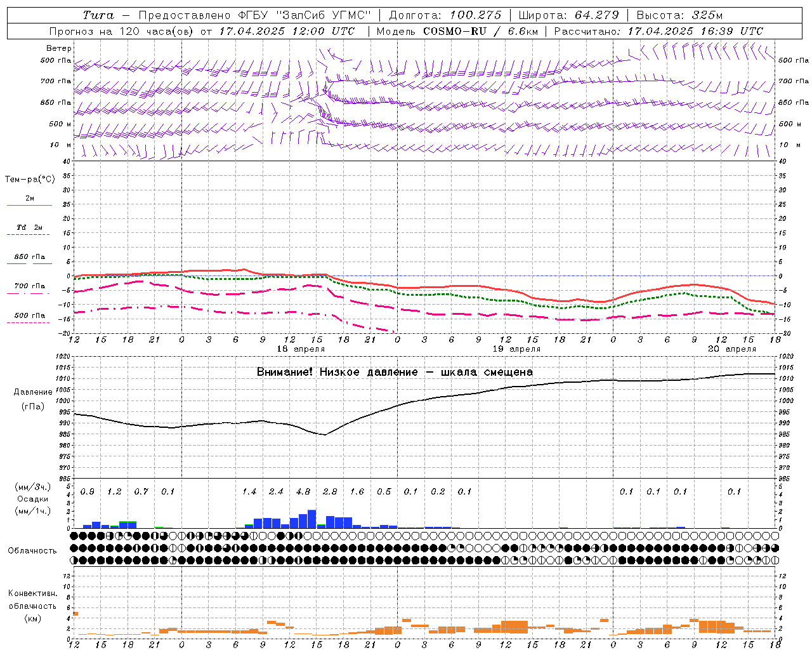Select forecast start "17.04.2025 12:00 UTC"
Screen dimensions: 812x650
pyautogui.click(x=287, y=31)
